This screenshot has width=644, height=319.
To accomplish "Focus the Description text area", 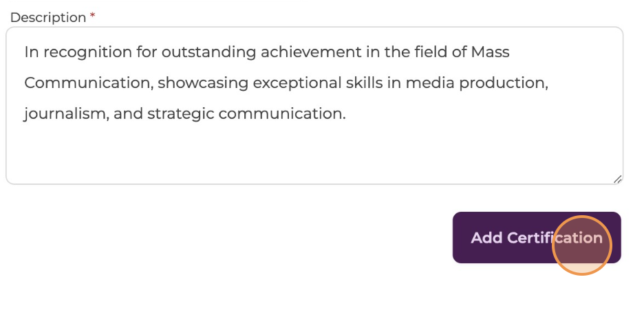I will coord(314,105).
